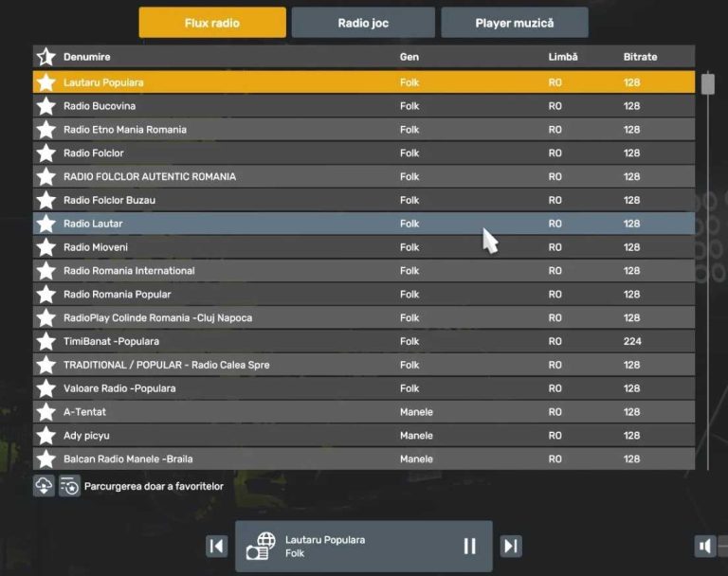Viewport: 728px width, 576px height.
Task: Click the internet radio globe icon
Action: pos(262,546)
